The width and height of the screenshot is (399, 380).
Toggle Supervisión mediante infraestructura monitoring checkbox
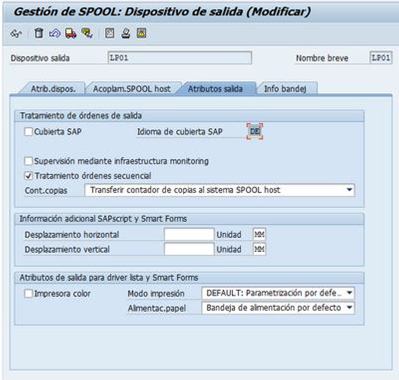28,161
